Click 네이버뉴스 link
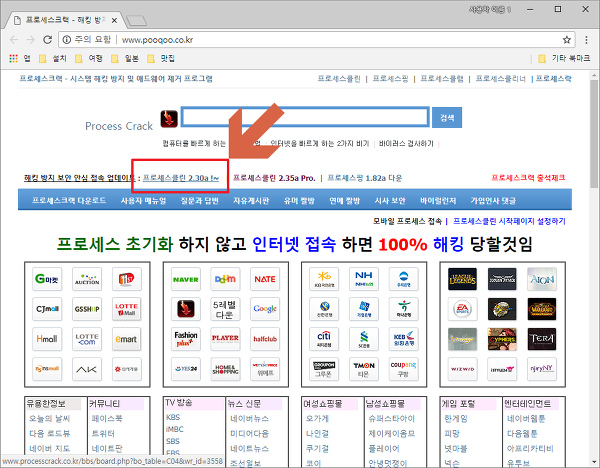600x468 pixels. point(249,419)
